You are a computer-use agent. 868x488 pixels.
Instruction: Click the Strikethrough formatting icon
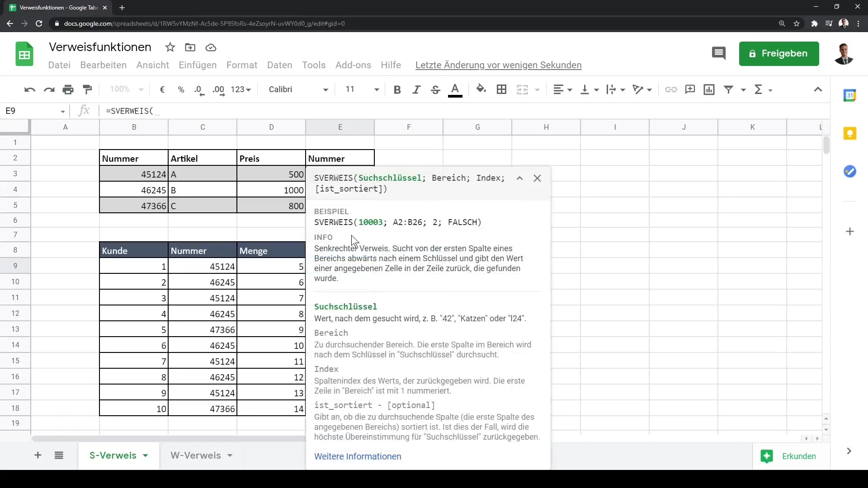pyautogui.click(x=436, y=89)
